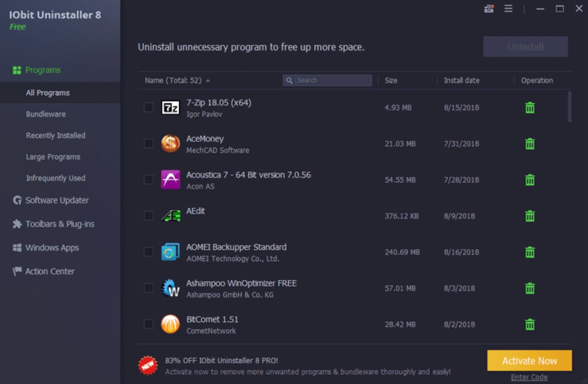Click the Acoustica 7 purple icon
Viewport: 588px width, 384px height.
tap(171, 180)
